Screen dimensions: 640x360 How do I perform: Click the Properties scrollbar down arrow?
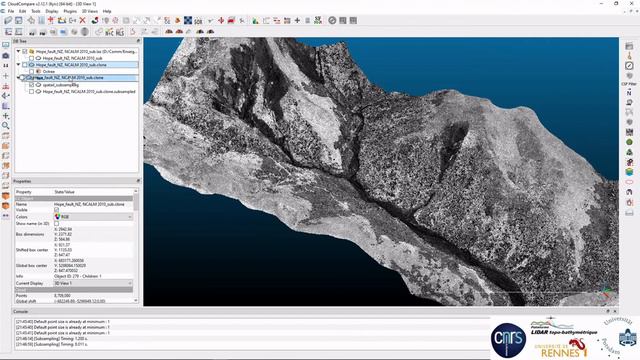[136, 300]
